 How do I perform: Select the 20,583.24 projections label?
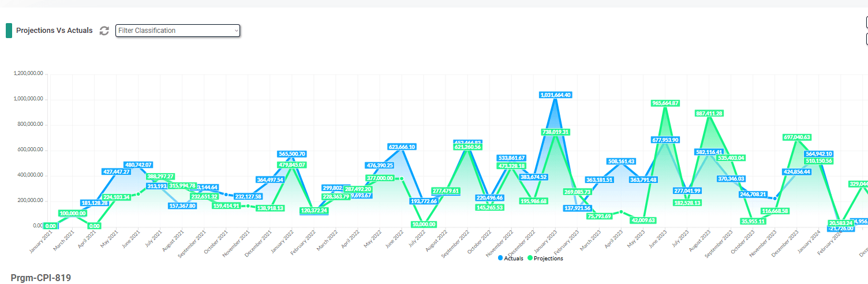tap(841, 223)
